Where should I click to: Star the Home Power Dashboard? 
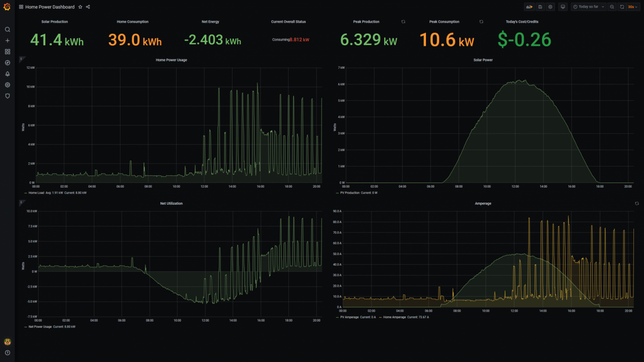coord(80,7)
